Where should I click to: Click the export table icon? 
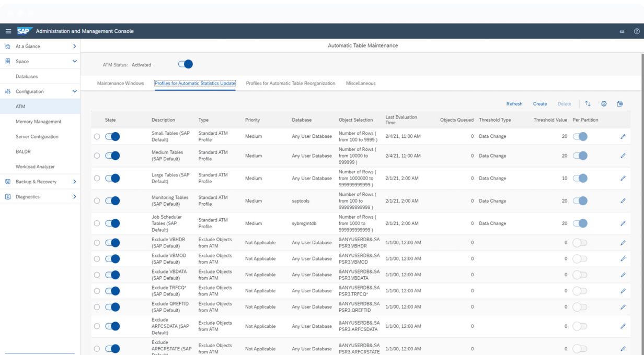coord(620,104)
